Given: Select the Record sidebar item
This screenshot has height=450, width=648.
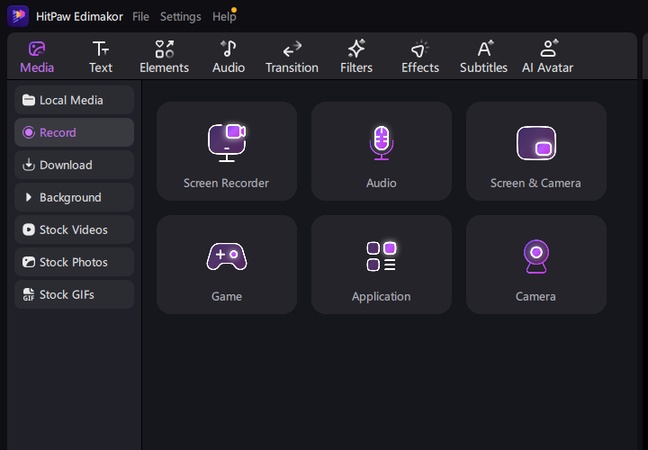Looking at the screenshot, I should pyautogui.click(x=74, y=132).
